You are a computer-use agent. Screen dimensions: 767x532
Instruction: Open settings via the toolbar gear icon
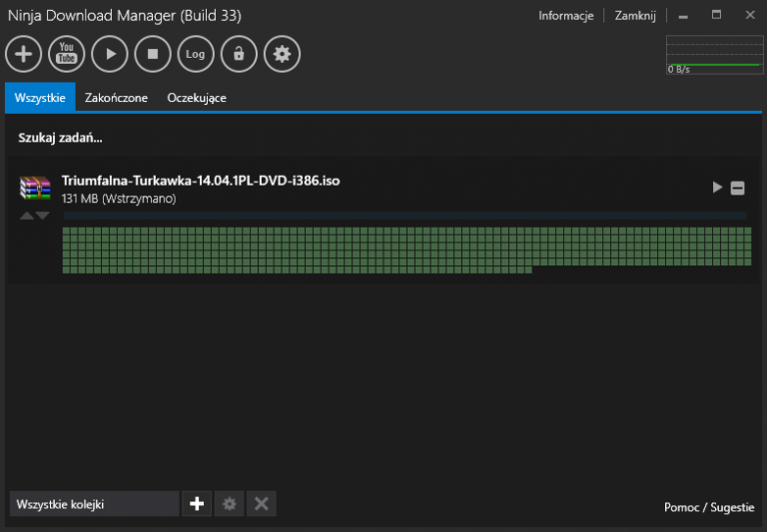click(282, 54)
